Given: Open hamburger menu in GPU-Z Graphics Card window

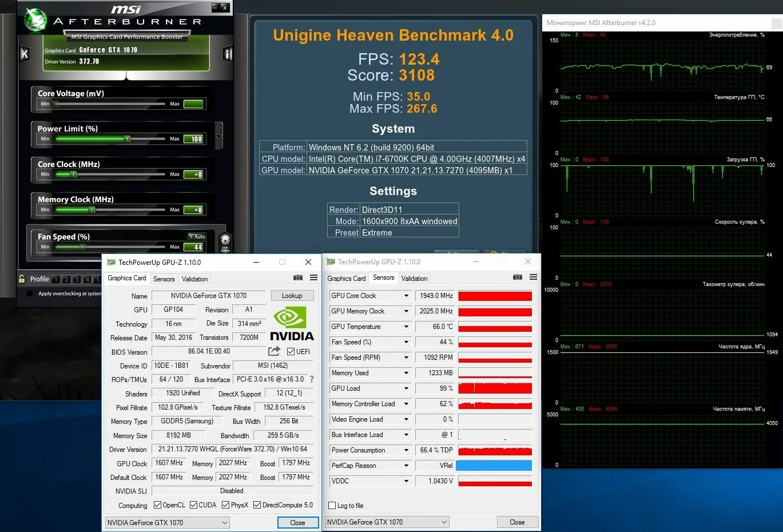Looking at the screenshot, I should coord(313,277).
